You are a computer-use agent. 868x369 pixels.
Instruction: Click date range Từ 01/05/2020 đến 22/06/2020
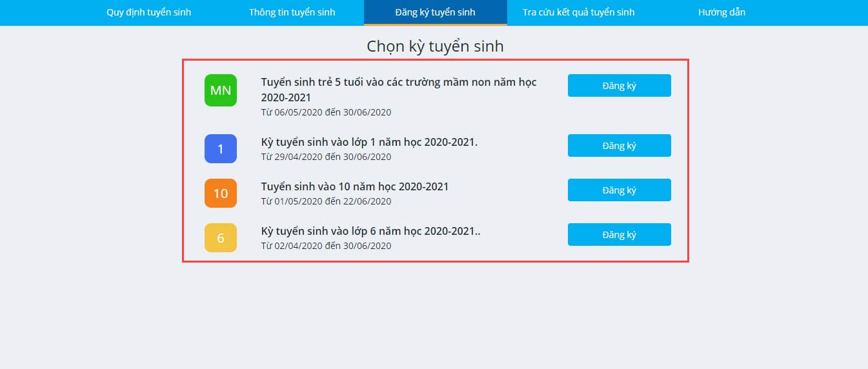(326, 201)
